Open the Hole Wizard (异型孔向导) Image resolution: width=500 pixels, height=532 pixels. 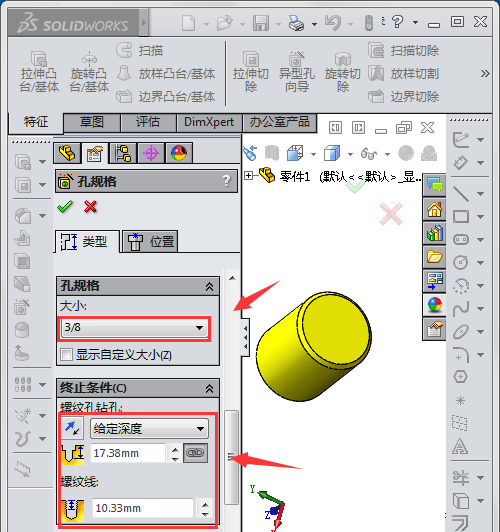tap(296, 72)
